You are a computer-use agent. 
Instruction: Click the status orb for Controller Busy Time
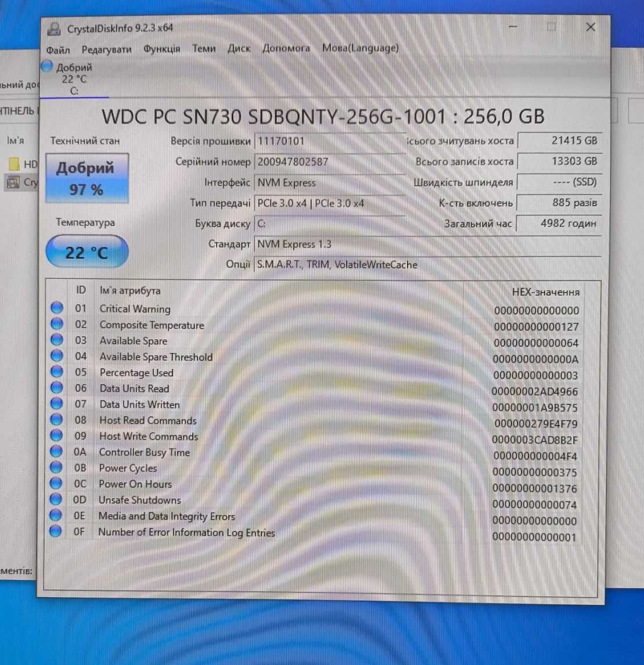[56, 452]
